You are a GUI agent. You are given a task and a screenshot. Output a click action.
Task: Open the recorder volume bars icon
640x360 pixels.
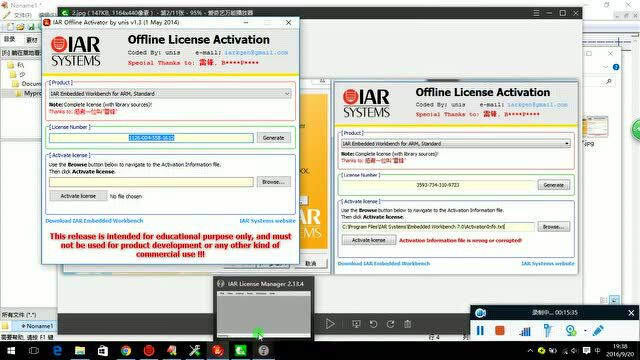click(x=525, y=331)
